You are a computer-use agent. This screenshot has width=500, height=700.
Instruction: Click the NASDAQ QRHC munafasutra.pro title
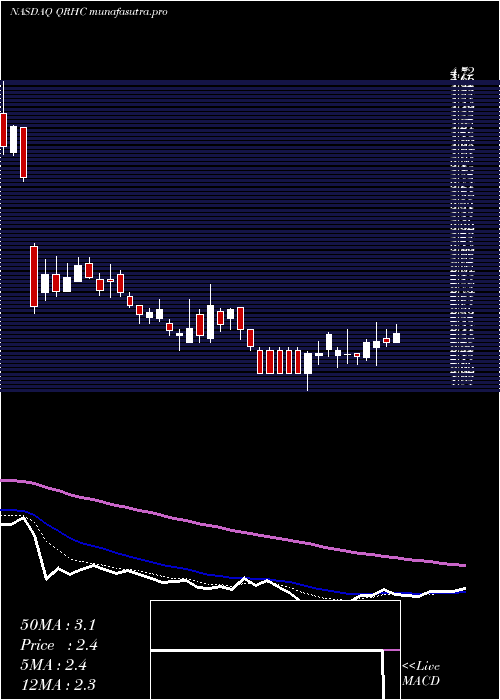[x=88, y=12]
